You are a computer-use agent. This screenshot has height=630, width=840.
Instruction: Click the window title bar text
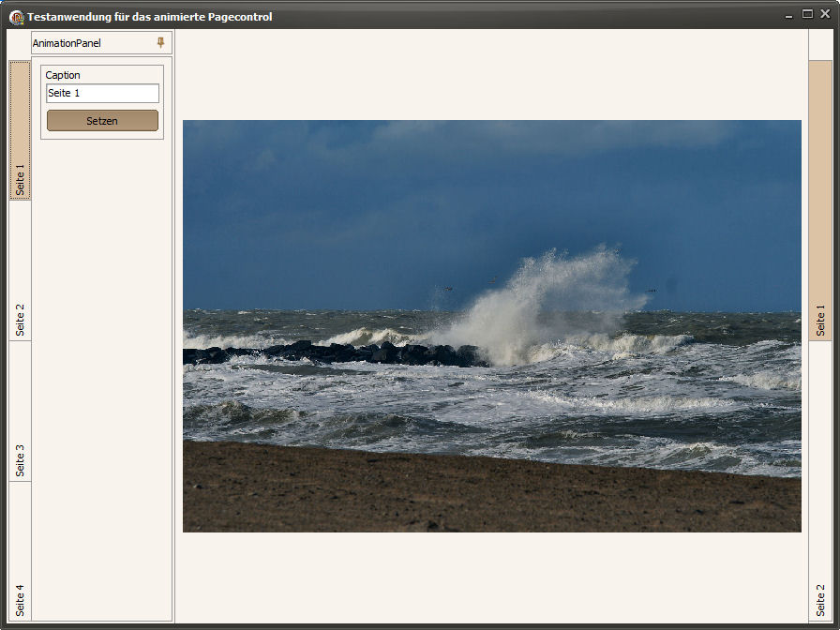pyautogui.click(x=150, y=17)
